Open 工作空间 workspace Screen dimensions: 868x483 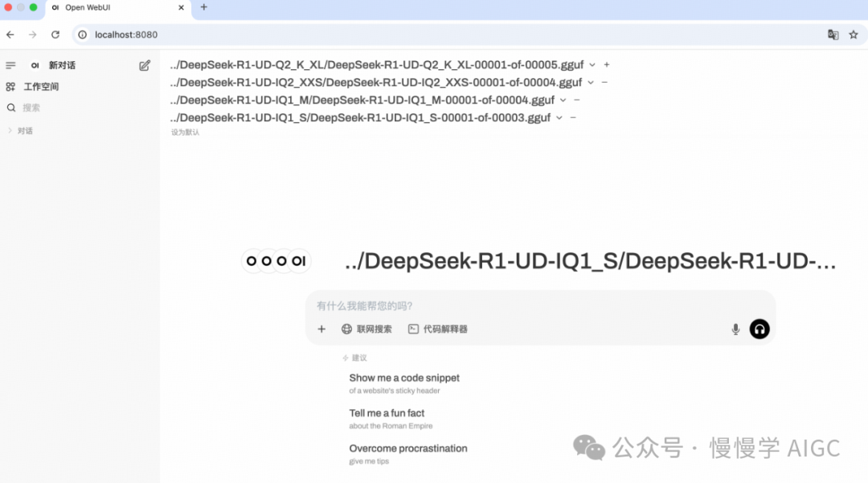[x=41, y=87]
